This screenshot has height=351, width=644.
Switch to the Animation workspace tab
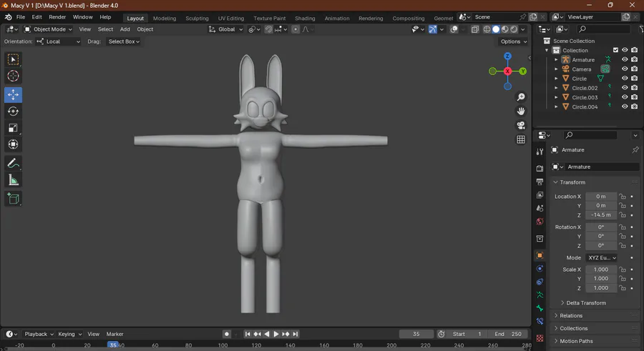click(337, 18)
